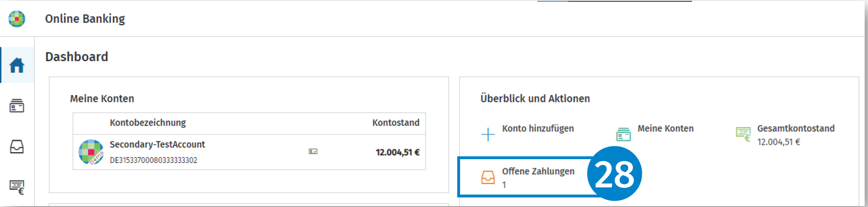This screenshot has width=868, height=207.
Task: Click the orange Offene Zahlungen tray icon
Action: 488,177
